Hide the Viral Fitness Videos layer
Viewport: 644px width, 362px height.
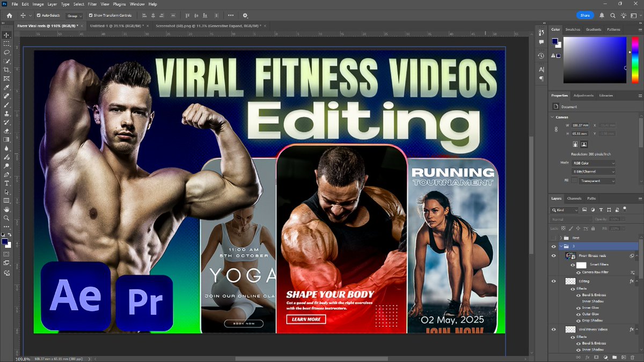coord(554,329)
